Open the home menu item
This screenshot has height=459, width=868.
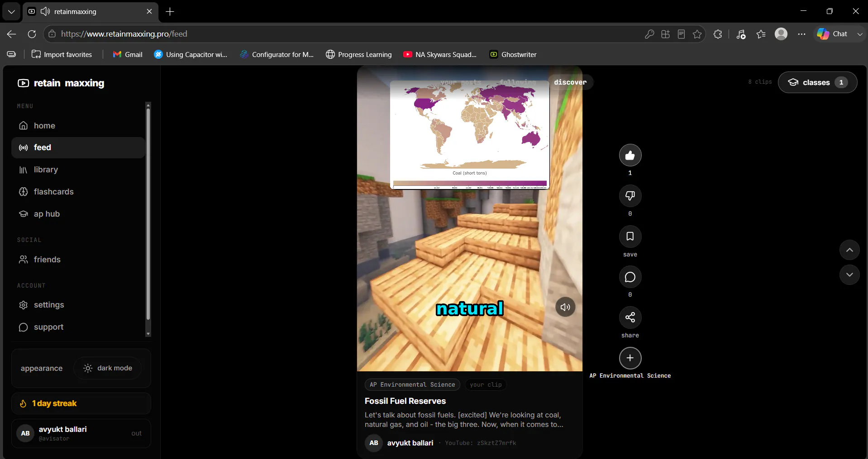[x=78, y=126]
